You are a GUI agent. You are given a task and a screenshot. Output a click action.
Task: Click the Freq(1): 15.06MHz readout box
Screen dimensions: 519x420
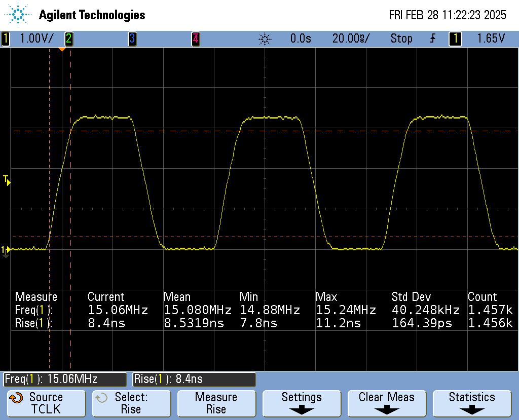point(65,379)
